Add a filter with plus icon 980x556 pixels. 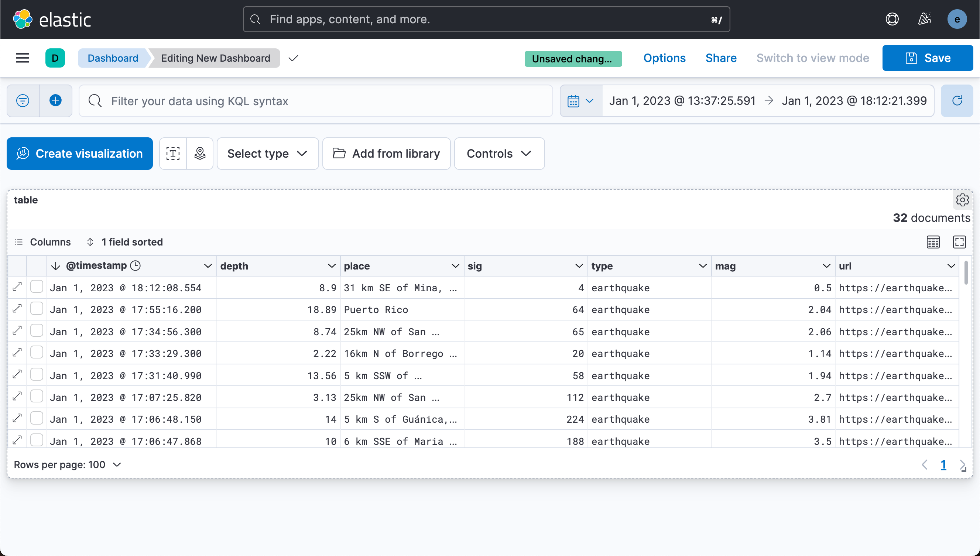(56, 101)
